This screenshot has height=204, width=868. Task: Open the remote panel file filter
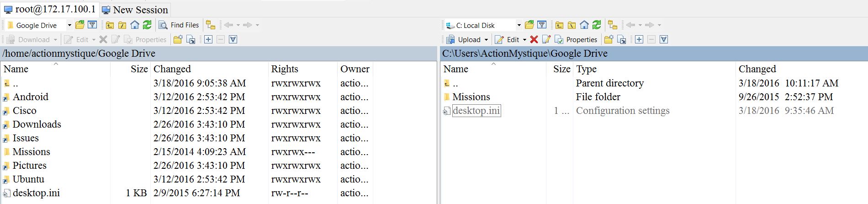click(x=92, y=25)
